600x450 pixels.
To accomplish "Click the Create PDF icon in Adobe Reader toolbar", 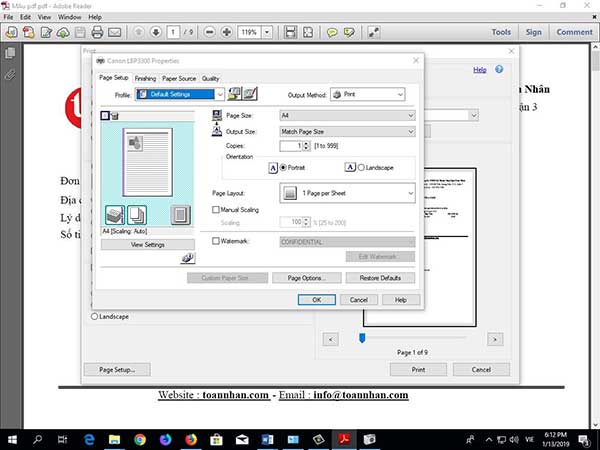I will tap(28, 32).
